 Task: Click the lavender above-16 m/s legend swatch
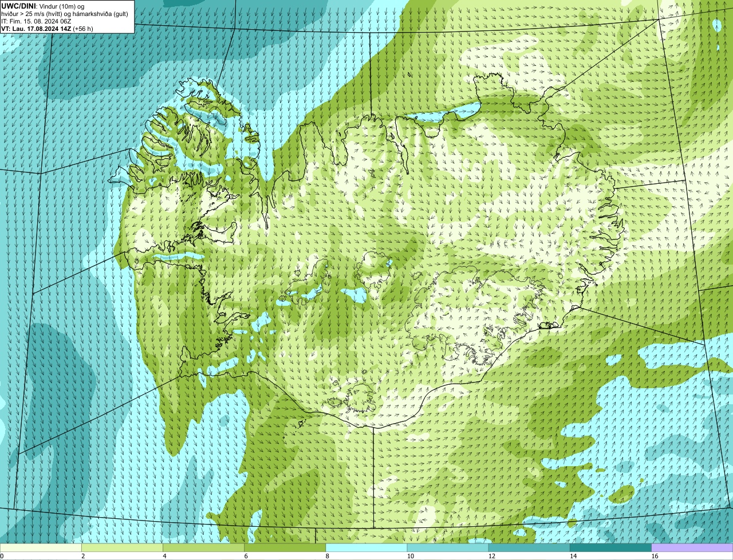coord(692,548)
